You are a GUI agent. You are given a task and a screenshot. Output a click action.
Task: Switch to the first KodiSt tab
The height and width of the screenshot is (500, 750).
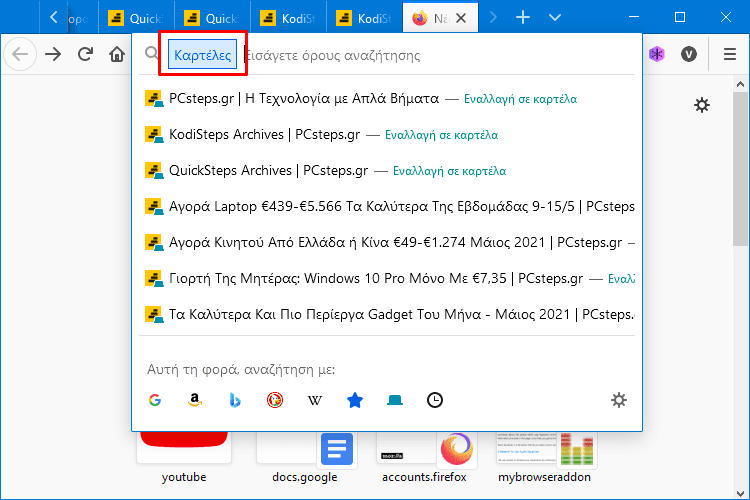pos(288,18)
